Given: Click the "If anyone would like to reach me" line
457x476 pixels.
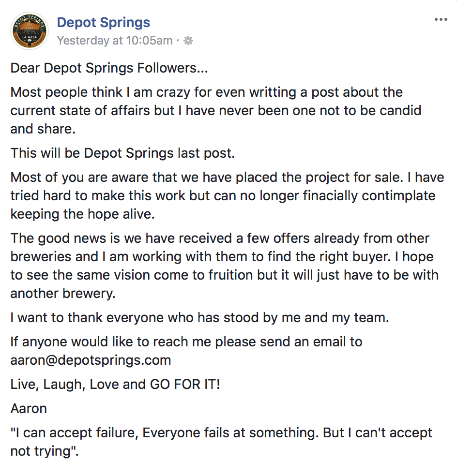Looking at the screenshot, I should (x=186, y=342).
